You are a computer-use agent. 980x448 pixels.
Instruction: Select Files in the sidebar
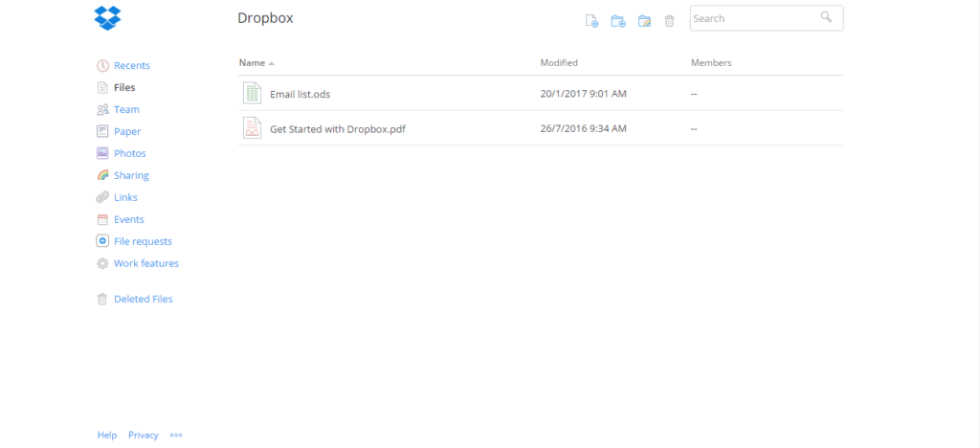124,87
